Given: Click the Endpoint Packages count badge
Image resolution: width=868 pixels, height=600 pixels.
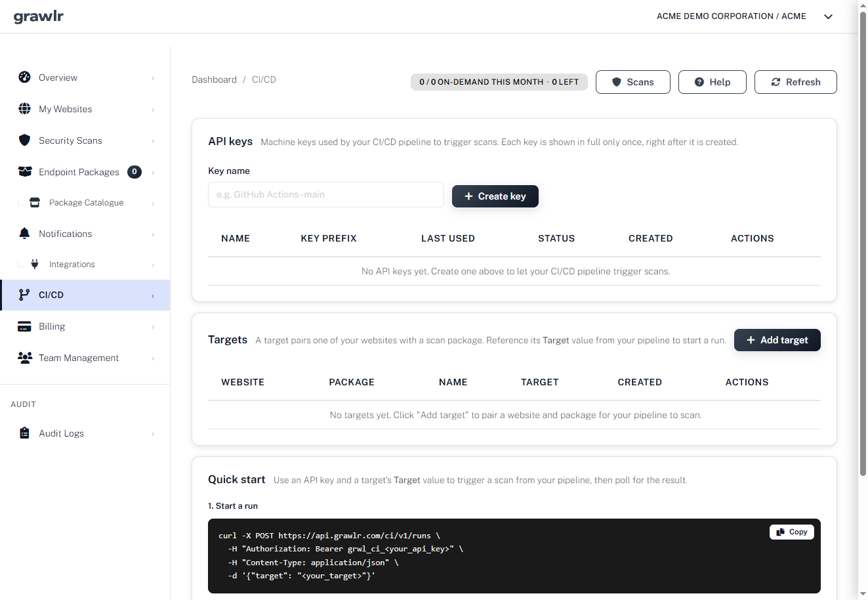Looking at the screenshot, I should (x=134, y=172).
